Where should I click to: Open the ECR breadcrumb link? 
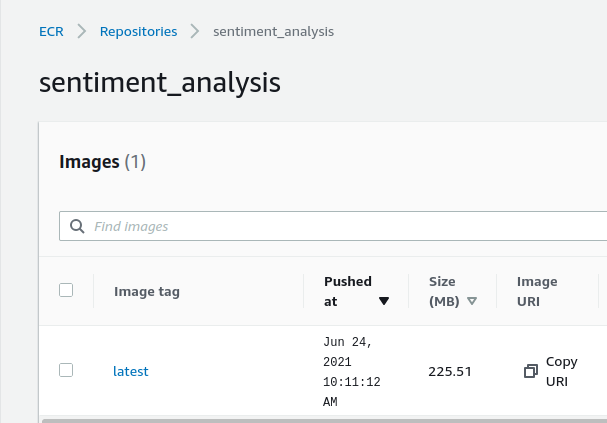coord(51,31)
